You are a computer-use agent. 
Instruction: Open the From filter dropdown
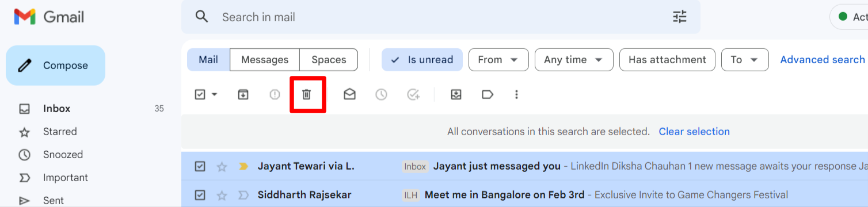click(x=498, y=60)
